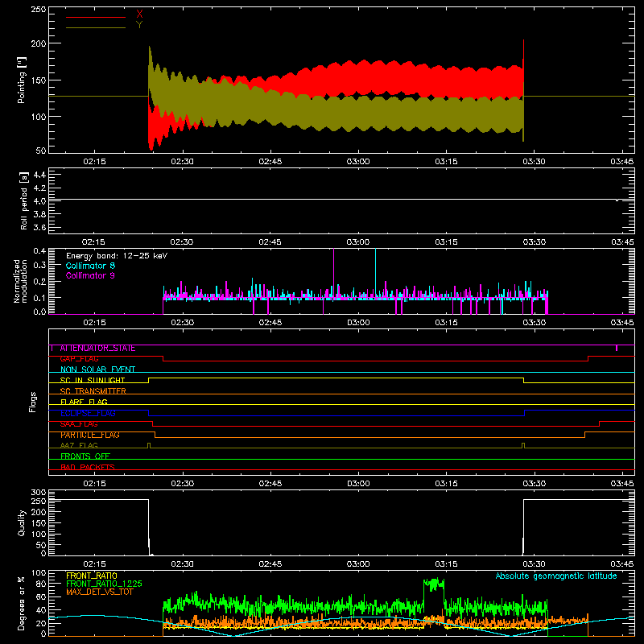Click the A47_FLAG label

tap(79, 445)
